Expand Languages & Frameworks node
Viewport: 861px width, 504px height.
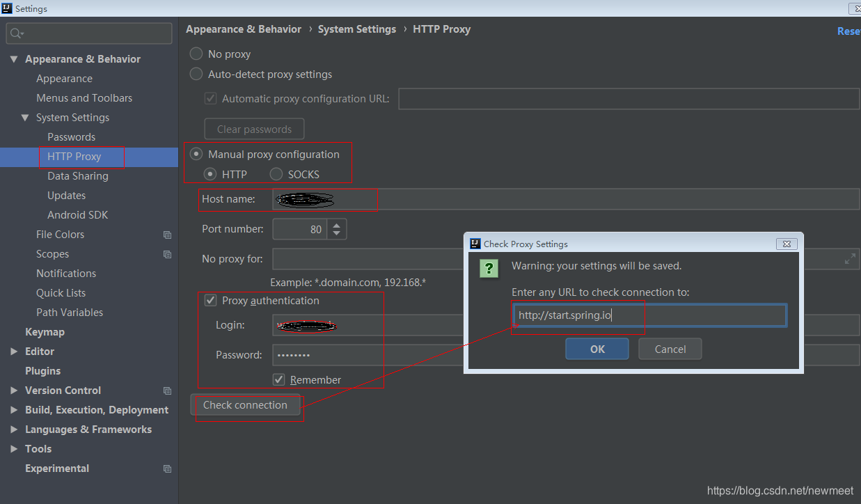[x=14, y=430]
